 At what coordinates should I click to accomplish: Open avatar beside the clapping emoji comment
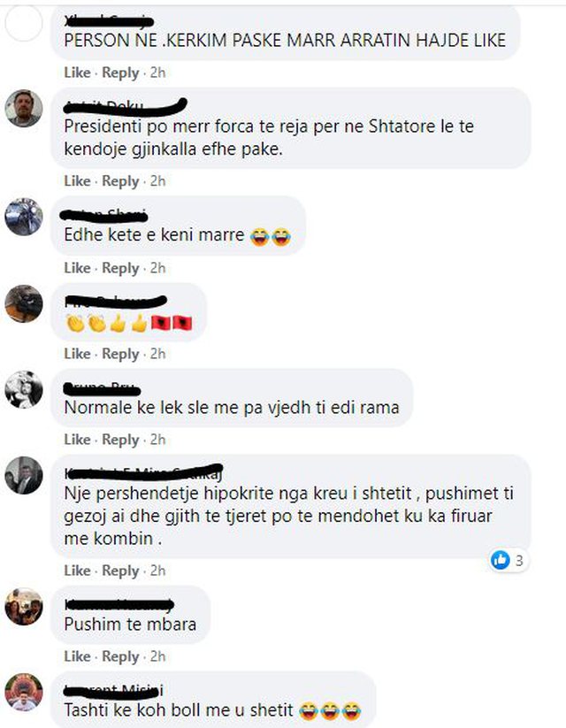[24, 303]
